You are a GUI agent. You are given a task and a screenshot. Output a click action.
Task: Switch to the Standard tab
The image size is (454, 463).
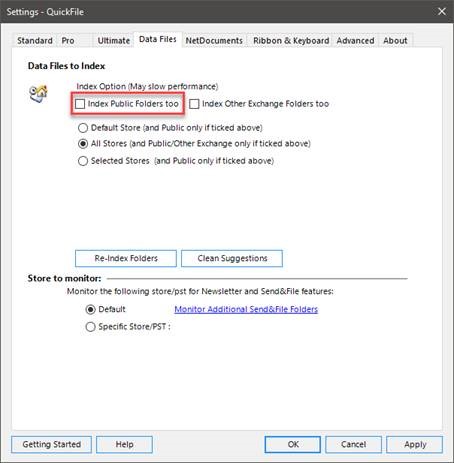[35, 41]
